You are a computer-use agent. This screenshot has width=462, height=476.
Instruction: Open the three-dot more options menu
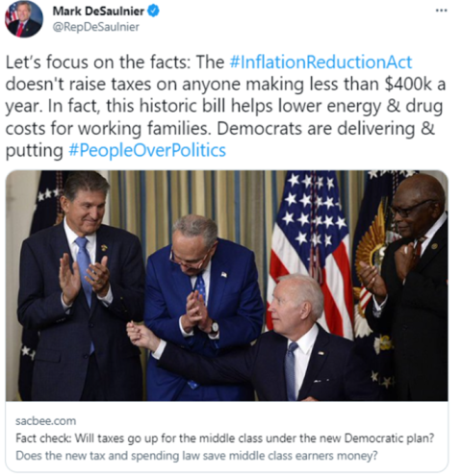441,11
